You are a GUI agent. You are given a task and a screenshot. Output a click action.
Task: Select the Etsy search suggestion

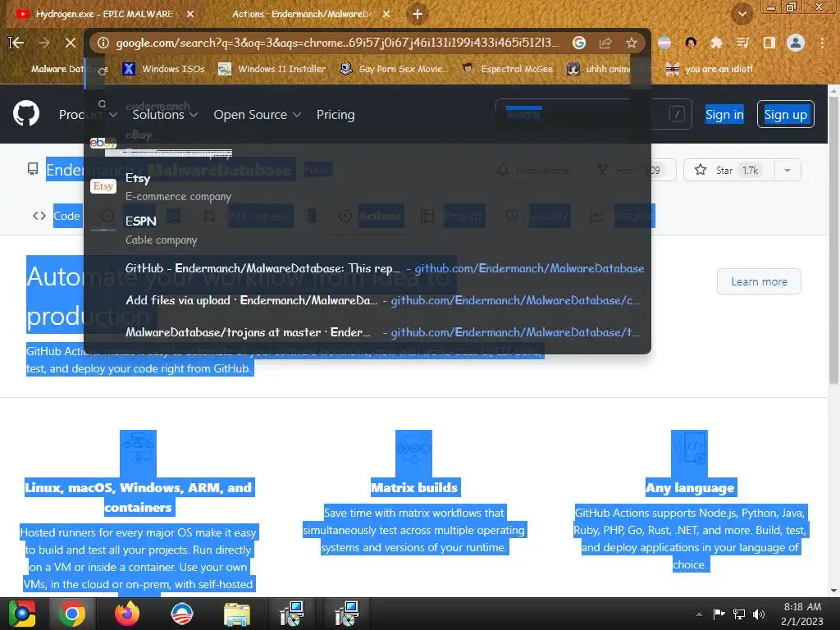tap(367, 186)
